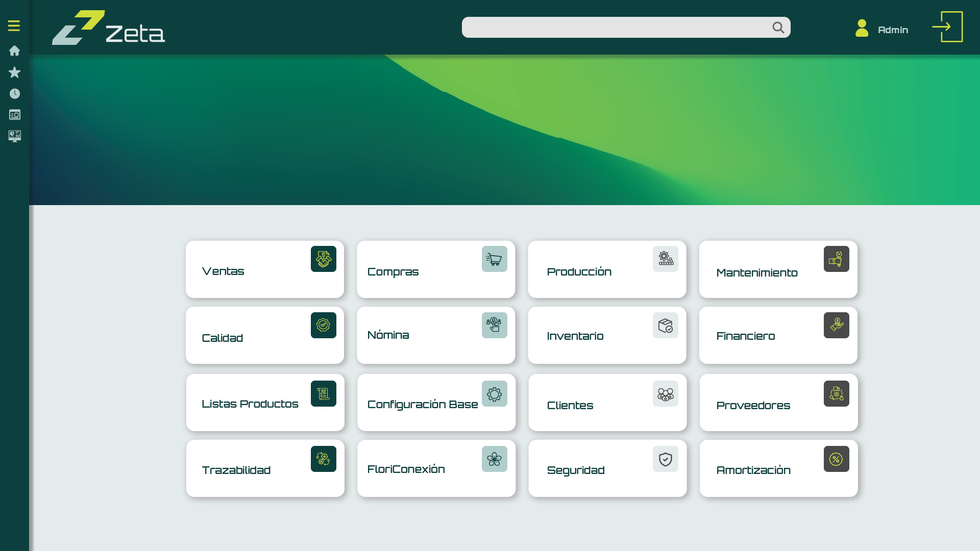Click the Mantenimiento tools icon

836,259
